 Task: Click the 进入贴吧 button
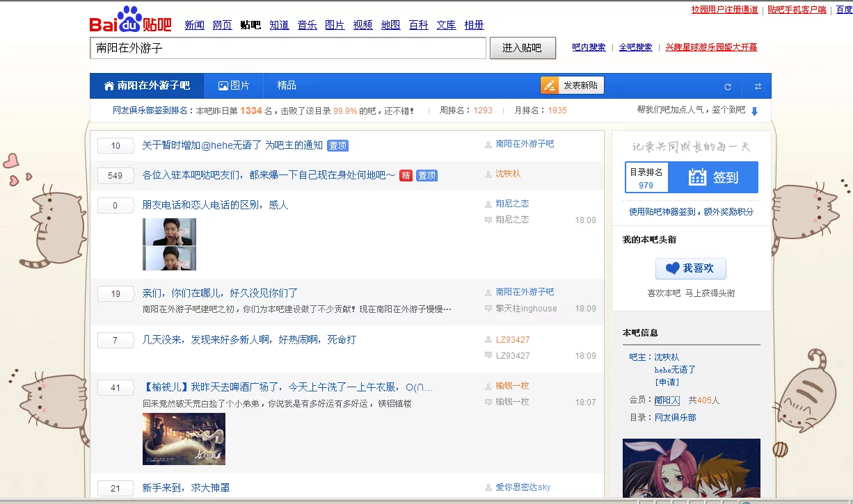(523, 48)
